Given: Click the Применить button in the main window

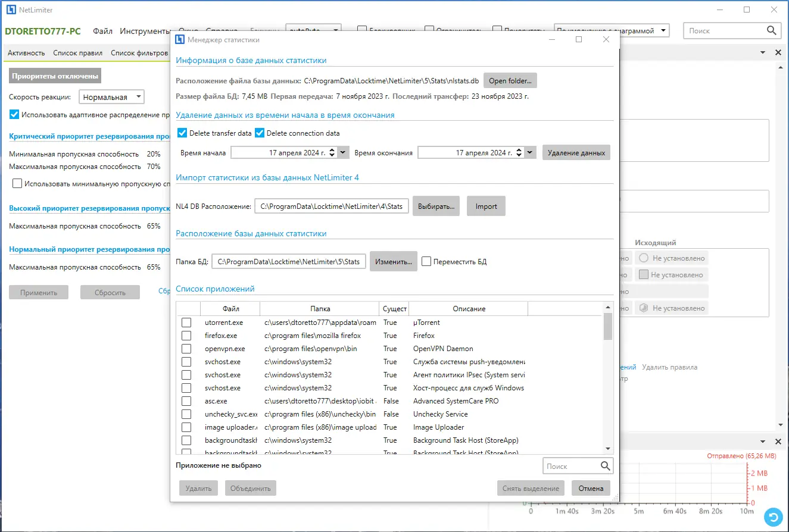Looking at the screenshot, I should coord(39,292).
